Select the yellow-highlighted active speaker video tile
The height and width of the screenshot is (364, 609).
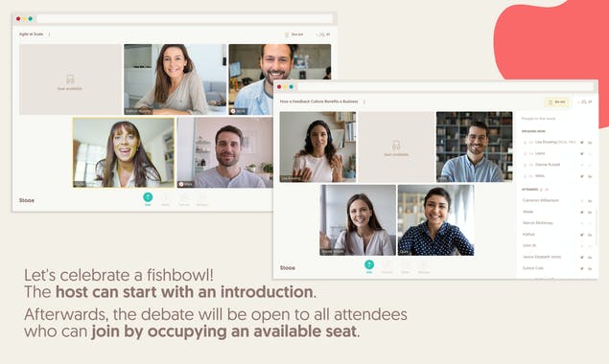124,153
